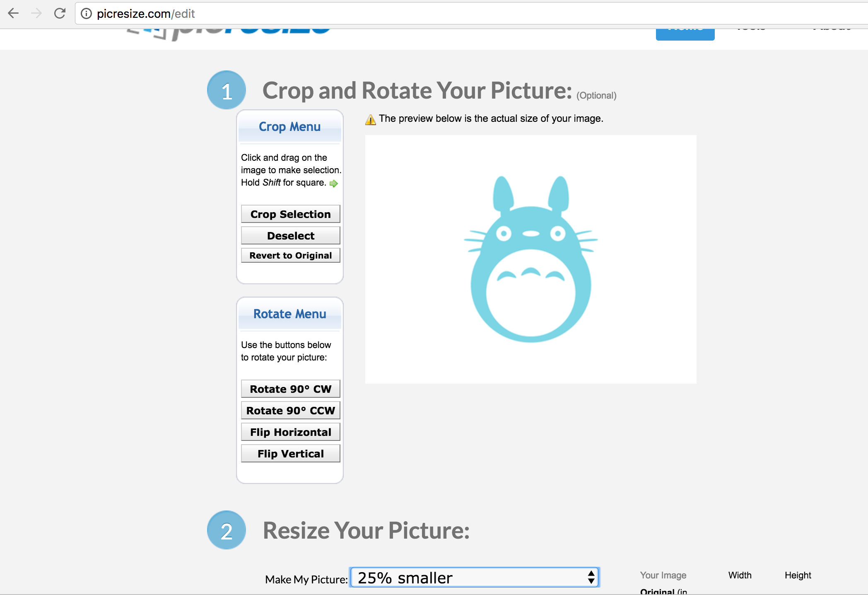Viewport: 868px width, 595px height.
Task: Open the '25% smaller' resize dropdown
Action: pos(475,578)
